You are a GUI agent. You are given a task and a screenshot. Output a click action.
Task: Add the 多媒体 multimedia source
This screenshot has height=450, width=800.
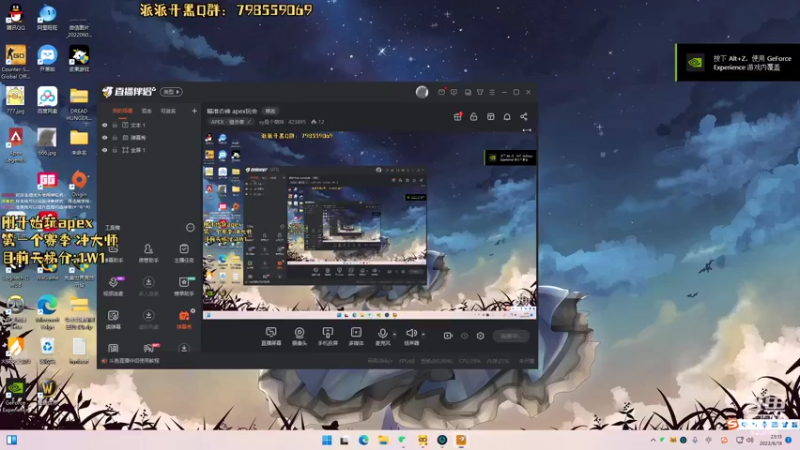[x=356, y=336]
